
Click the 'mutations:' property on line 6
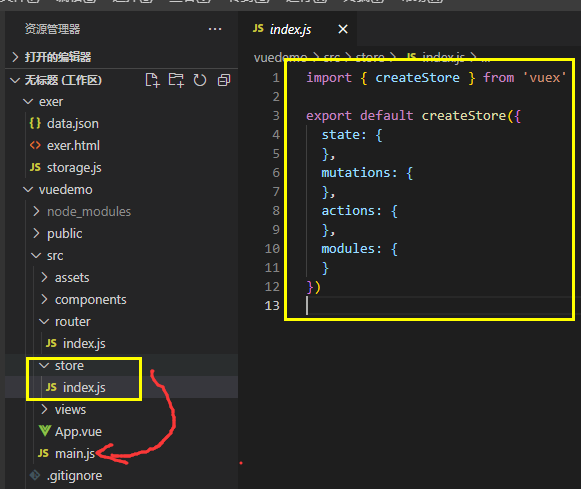[359, 173]
